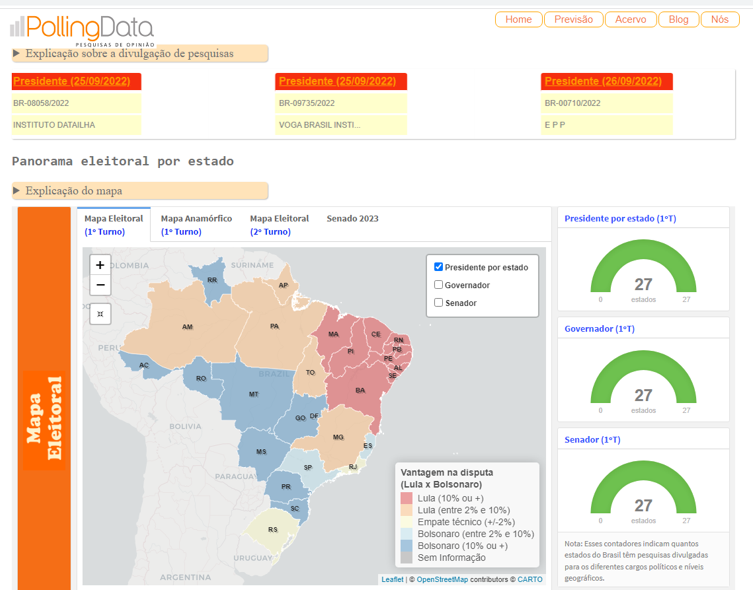
Task: Open the Blog navigation button
Action: pyautogui.click(x=678, y=19)
